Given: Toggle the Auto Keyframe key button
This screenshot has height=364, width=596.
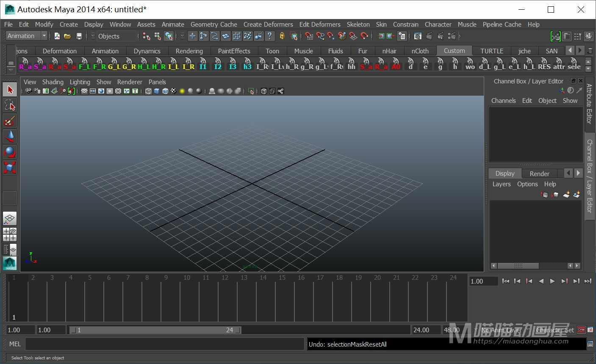Looking at the screenshot, I should click(x=581, y=330).
